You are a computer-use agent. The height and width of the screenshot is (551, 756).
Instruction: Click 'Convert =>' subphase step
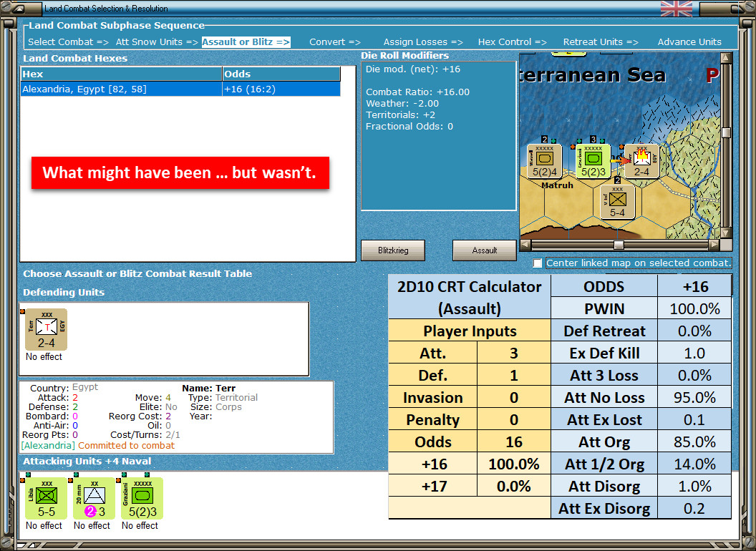(x=334, y=42)
